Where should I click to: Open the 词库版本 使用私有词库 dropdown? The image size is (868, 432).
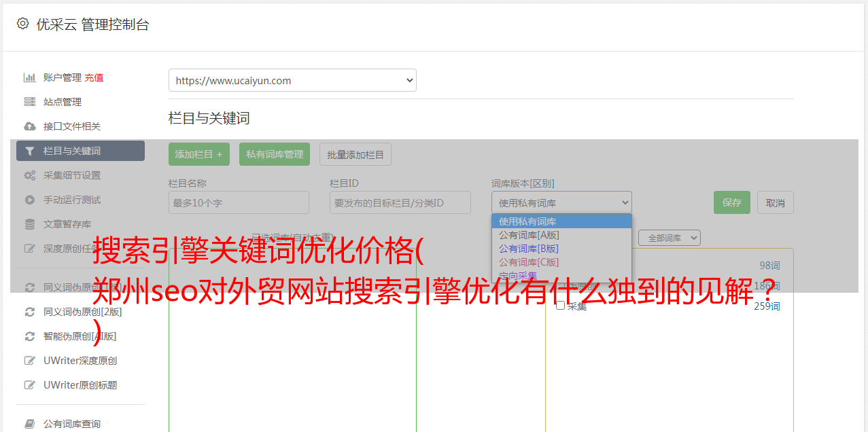(561, 202)
